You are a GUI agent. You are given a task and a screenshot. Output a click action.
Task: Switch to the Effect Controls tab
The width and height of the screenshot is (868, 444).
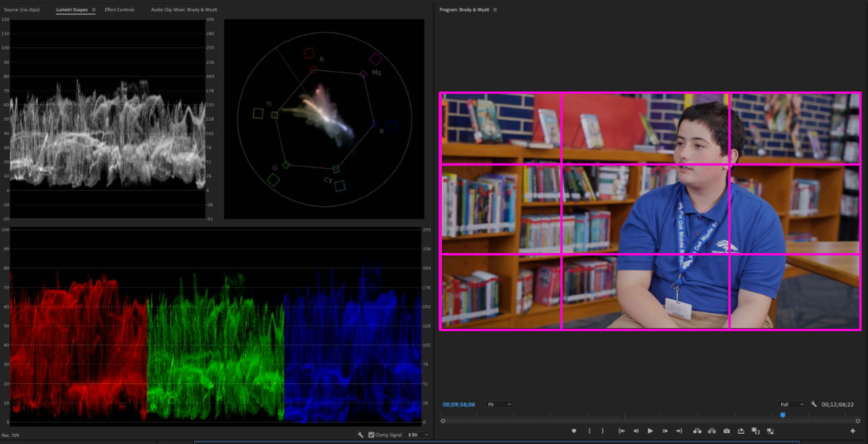coord(118,10)
